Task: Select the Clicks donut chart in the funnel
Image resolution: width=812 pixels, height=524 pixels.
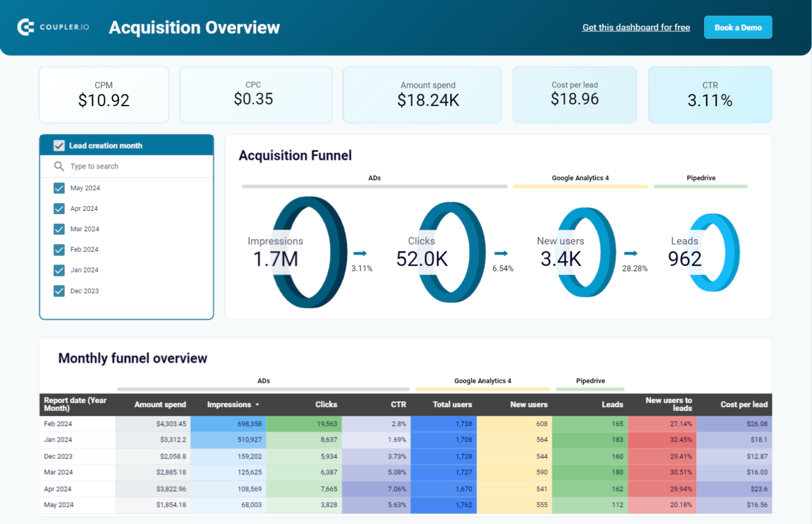Action: click(x=449, y=251)
